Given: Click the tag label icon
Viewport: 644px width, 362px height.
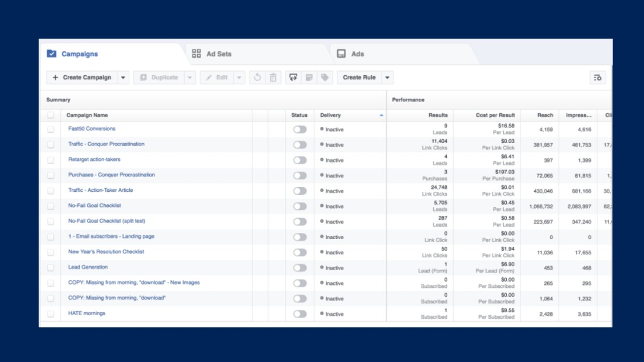Looking at the screenshot, I should (325, 77).
